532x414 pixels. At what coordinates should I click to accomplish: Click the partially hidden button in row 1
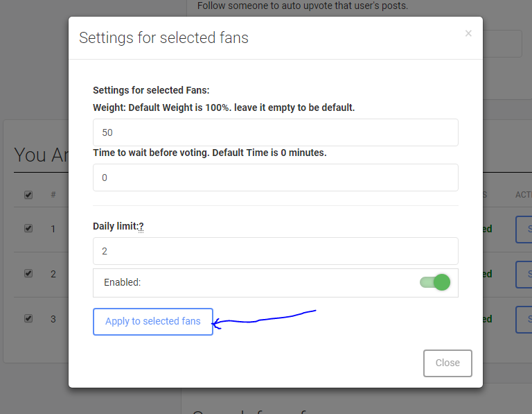[x=524, y=230]
